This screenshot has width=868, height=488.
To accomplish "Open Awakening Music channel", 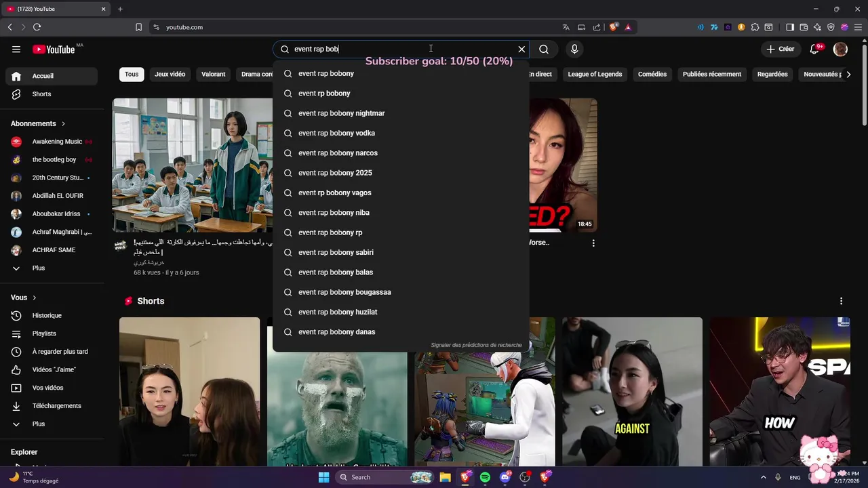I will click(52, 142).
